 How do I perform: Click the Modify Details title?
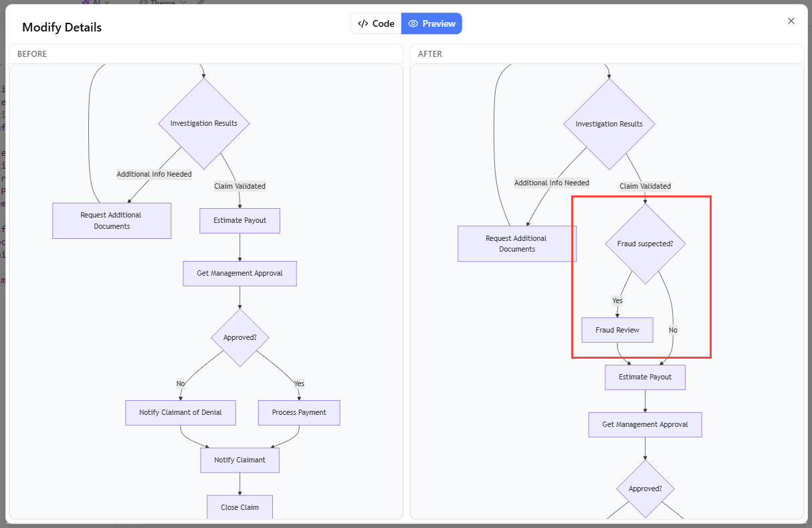(62, 27)
